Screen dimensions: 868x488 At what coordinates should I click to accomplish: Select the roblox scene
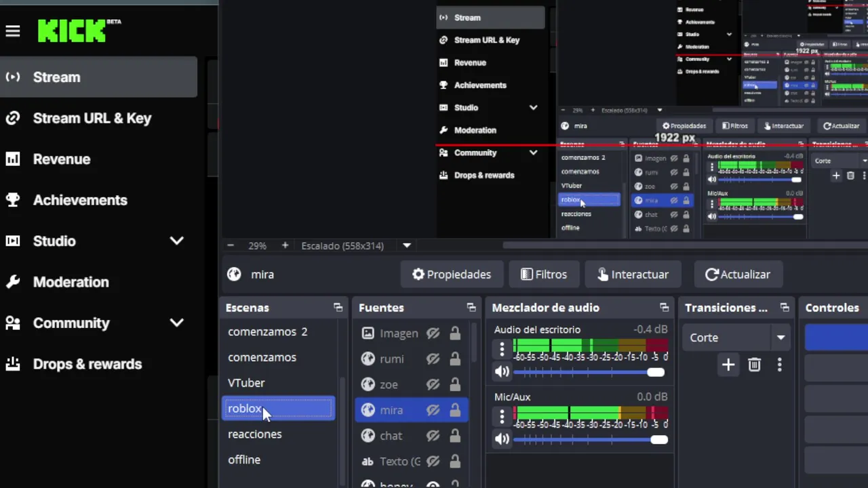click(278, 409)
